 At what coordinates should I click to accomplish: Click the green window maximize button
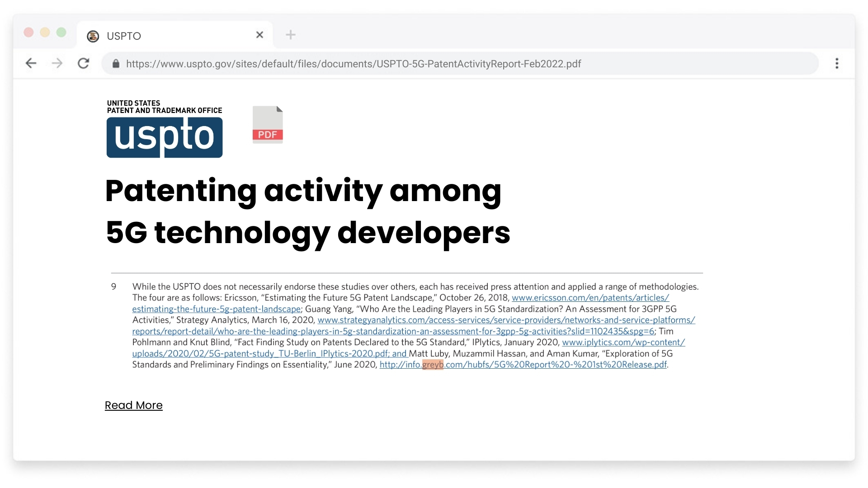61,33
